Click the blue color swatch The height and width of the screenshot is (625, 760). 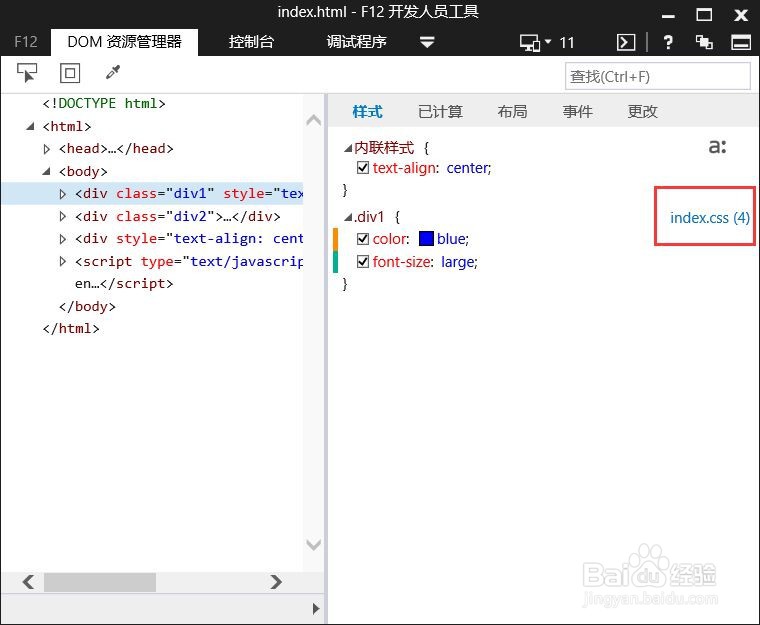click(426, 239)
